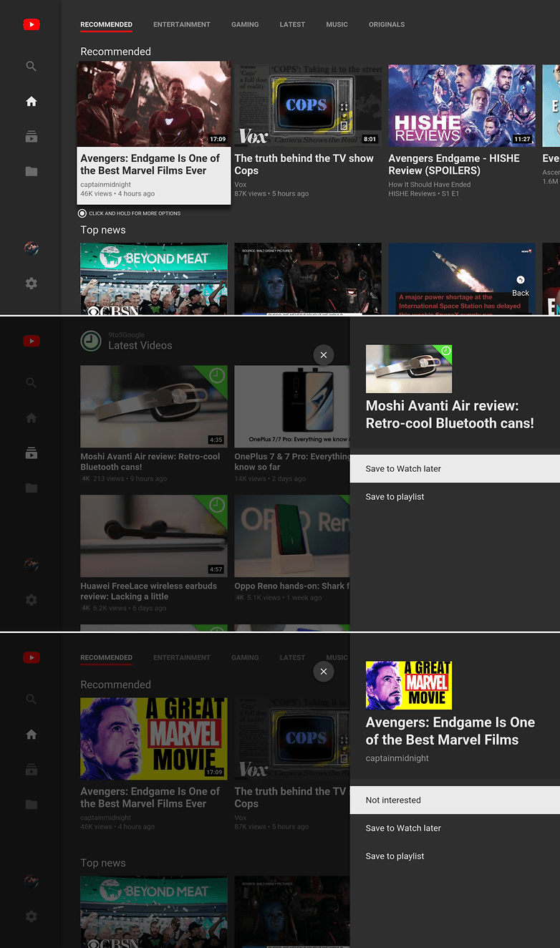Screen dimensions: 560x948
Task: Choose Not interested in the Avengers options panel
Action: click(455, 800)
